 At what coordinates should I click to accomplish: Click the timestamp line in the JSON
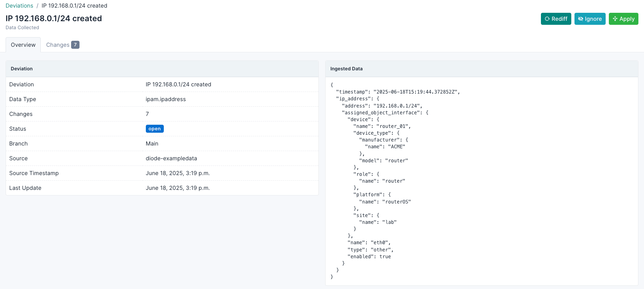coord(398,92)
